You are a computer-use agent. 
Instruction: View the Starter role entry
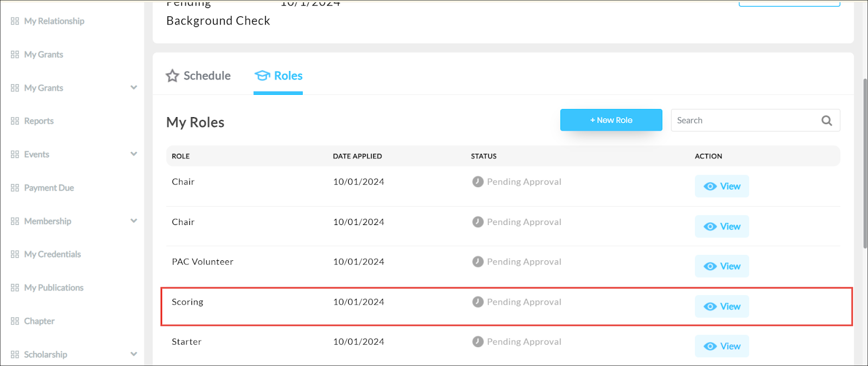(x=722, y=346)
